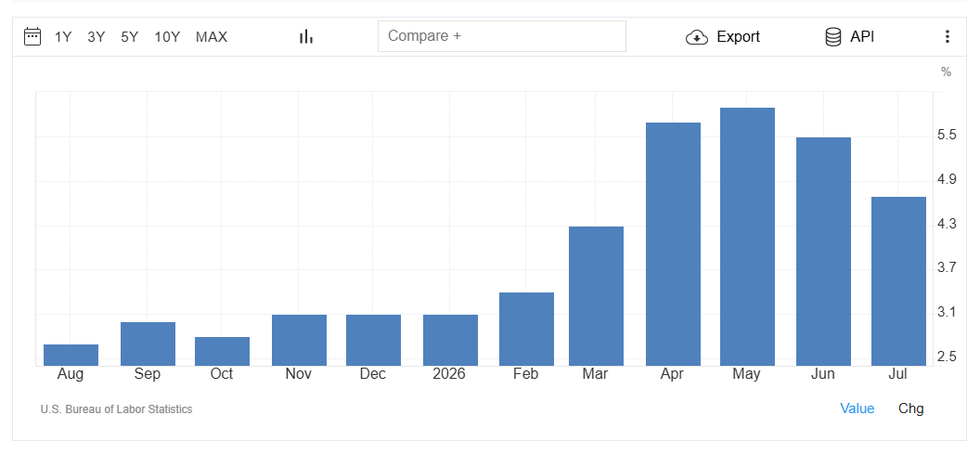Click the Mar x-axis label

coord(595,374)
